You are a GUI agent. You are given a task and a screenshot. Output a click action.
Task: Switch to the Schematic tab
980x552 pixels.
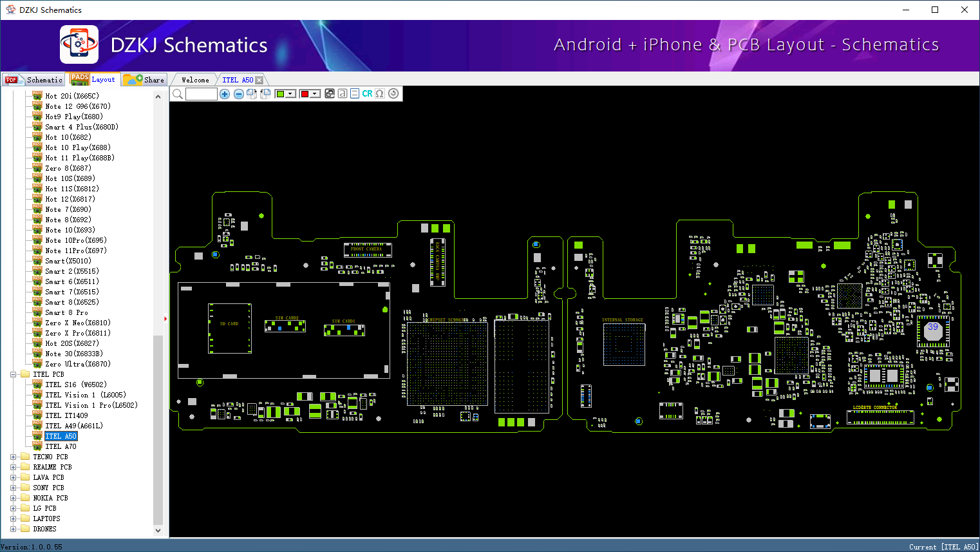click(33, 80)
